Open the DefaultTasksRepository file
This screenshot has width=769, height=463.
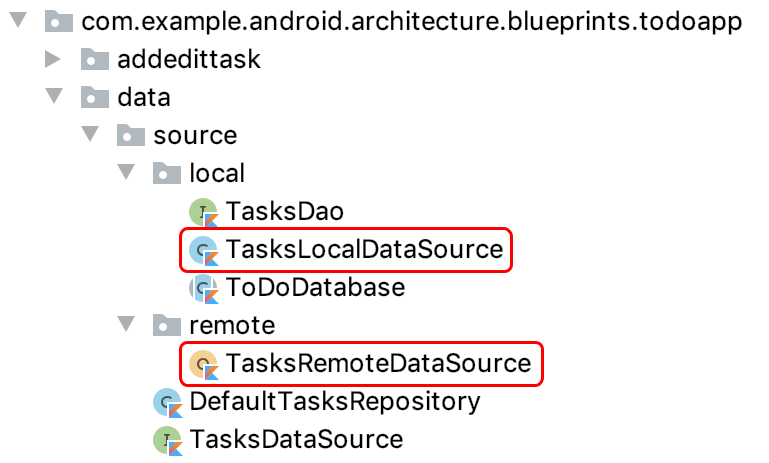tap(335, 402)
